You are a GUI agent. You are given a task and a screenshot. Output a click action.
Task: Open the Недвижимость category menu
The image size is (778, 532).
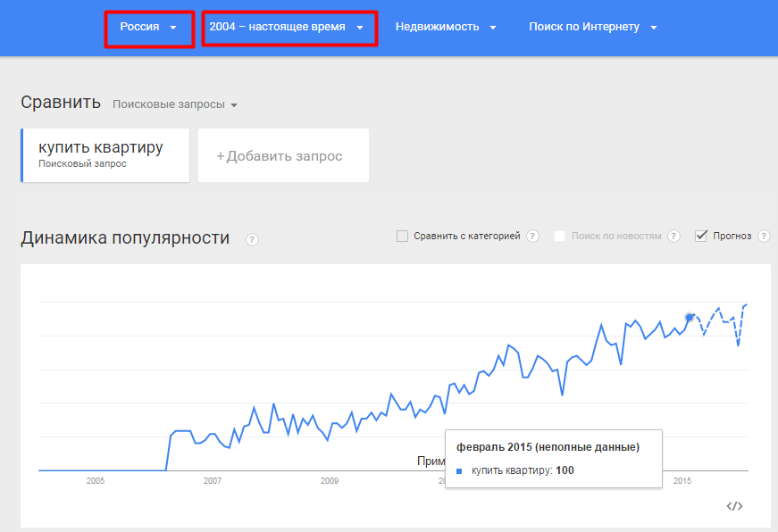(446, 27)
